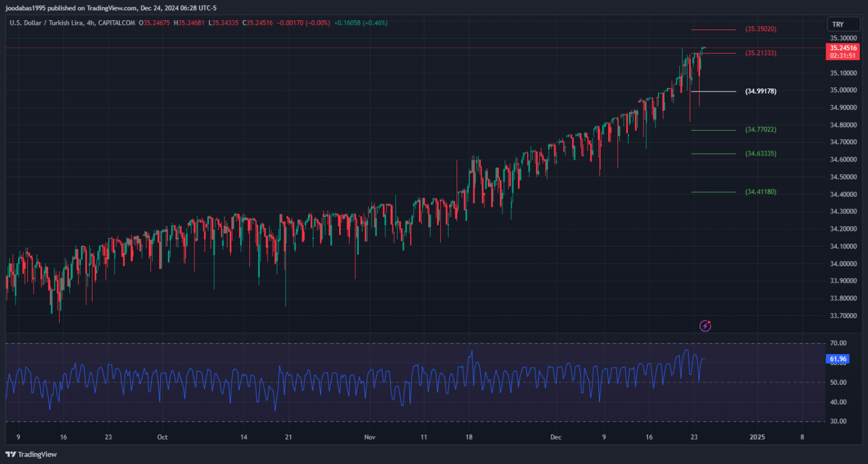Click the Nov label on the time axis

click(x=371, y=437)
